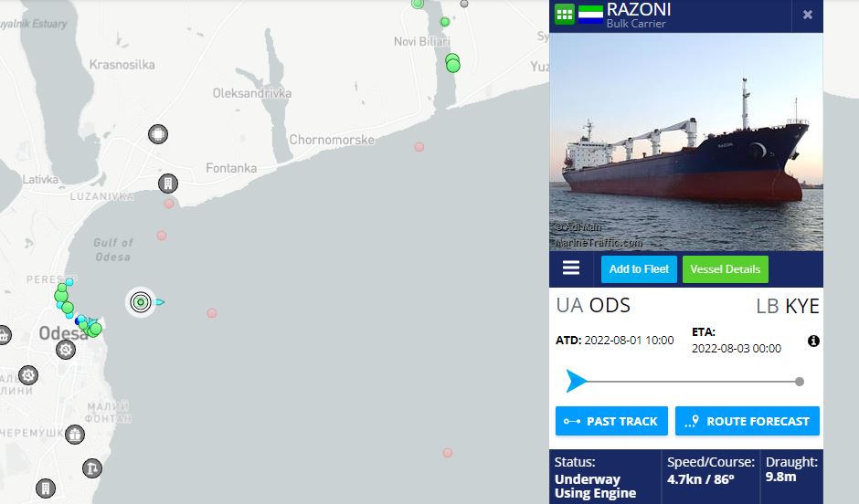This screenshot has width=859, height=504.
Task: Click the ETA info icon
Action: tap(813, 341)
